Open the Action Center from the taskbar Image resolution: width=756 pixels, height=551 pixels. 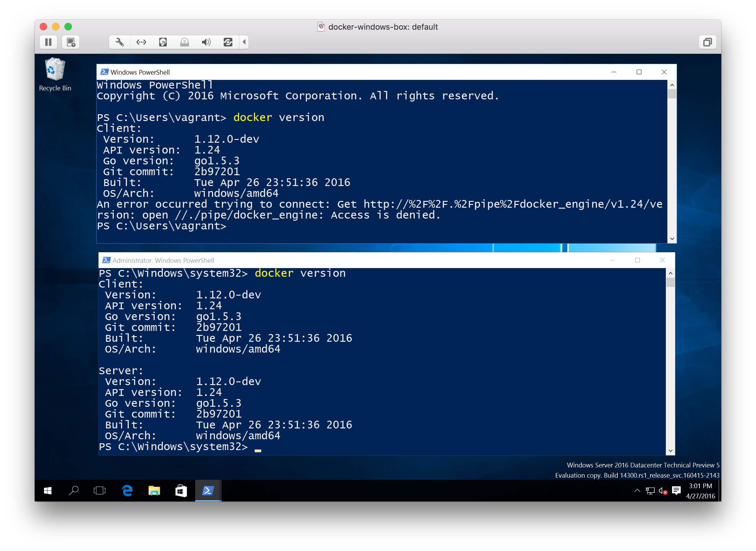click(677, 491)
